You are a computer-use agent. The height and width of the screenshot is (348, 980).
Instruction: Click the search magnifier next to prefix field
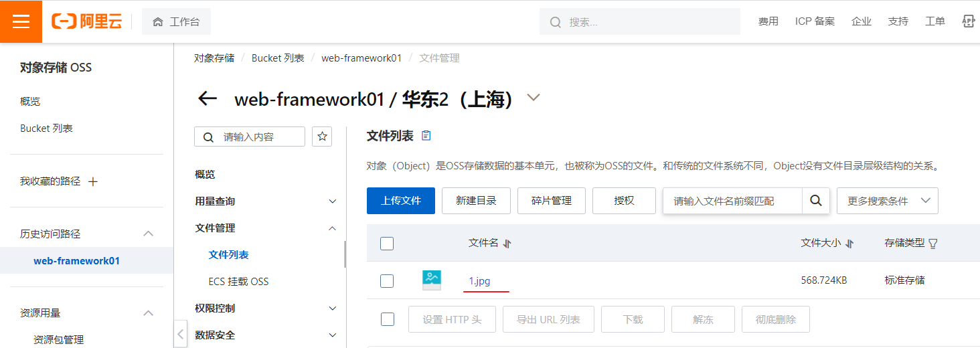(815, 201)
